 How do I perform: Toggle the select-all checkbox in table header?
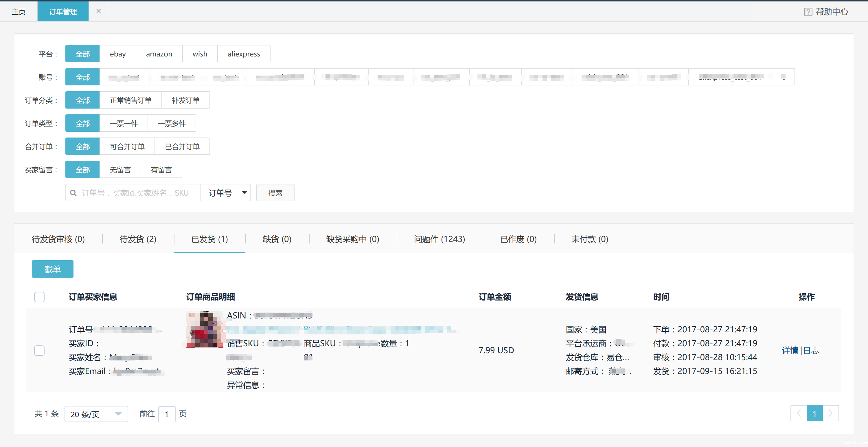pyautogui.click(x=39, y=297)
